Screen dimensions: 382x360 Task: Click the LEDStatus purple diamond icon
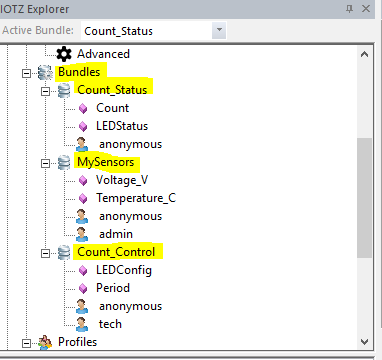[x=83, y=126]
